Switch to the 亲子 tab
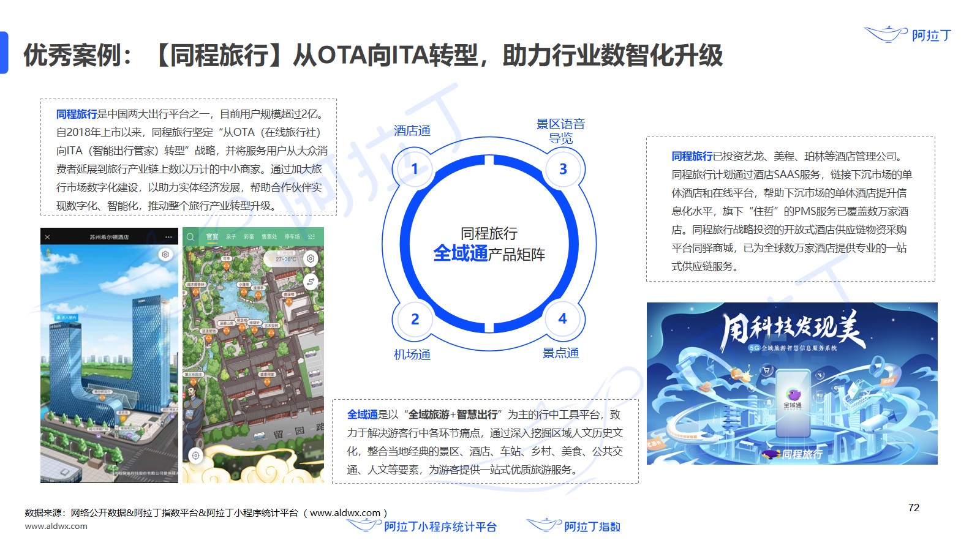The image size is (980, 551). click(231, 237)
